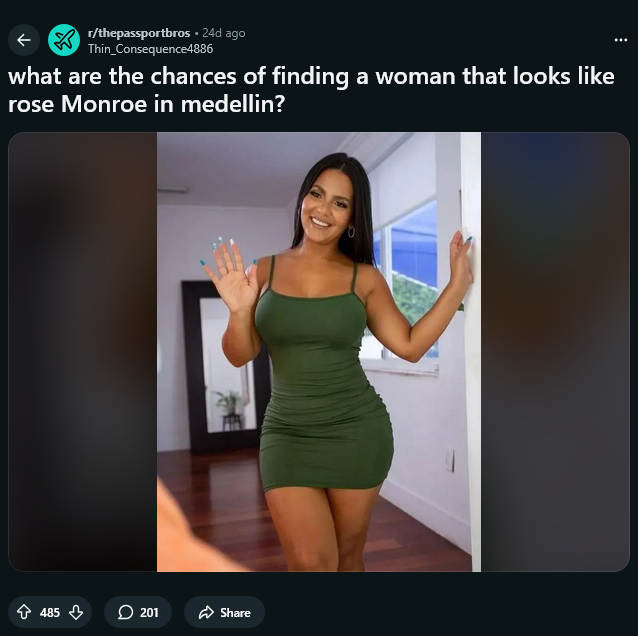This screenshot has height=636, width=638.
Task: Click the 485 vote score
Action: click(50, 612)
